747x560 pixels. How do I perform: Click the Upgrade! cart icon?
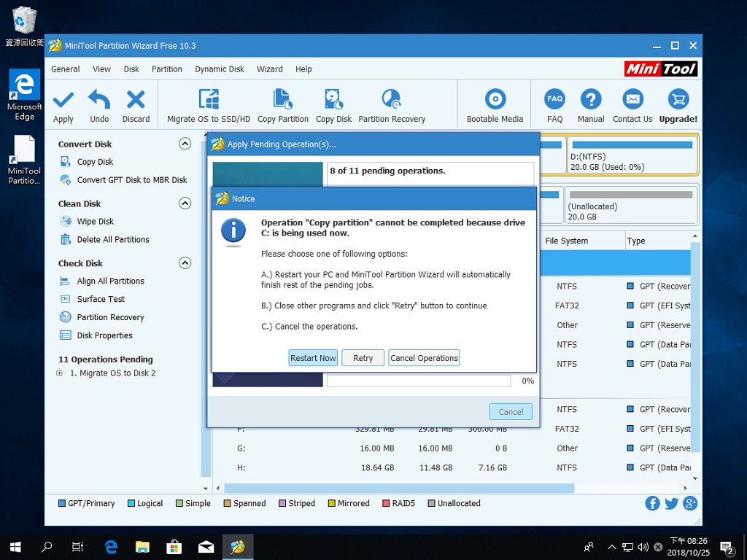(678, 99)
